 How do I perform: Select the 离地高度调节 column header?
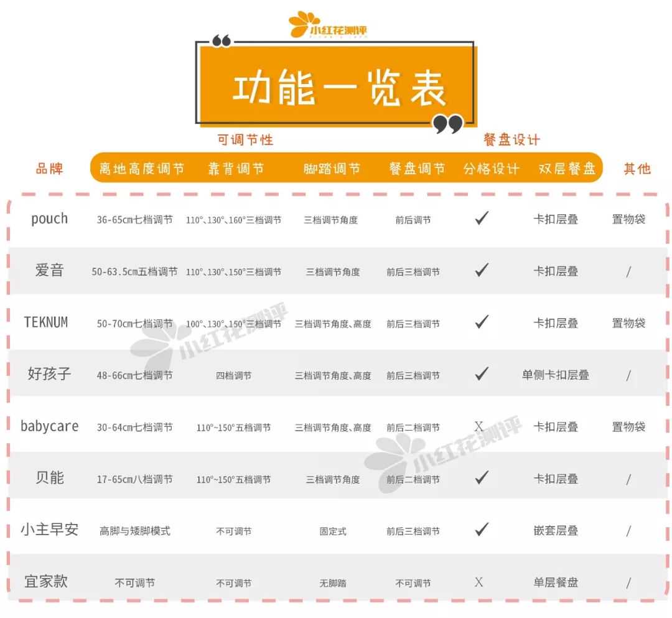(x=142, y=169)
